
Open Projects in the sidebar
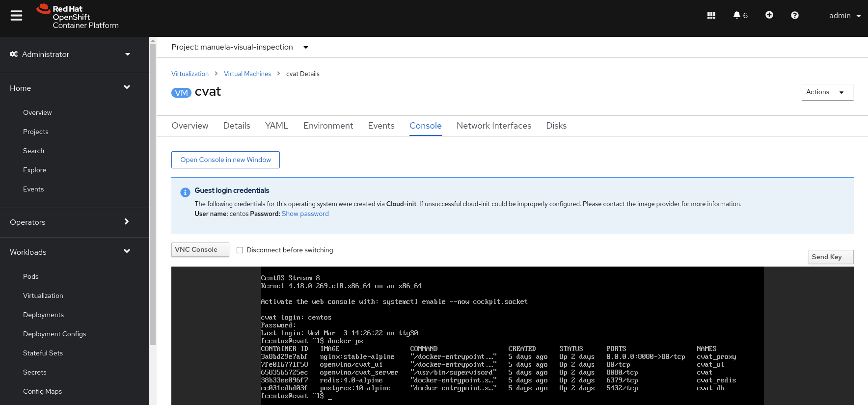[x=36, y=132]
